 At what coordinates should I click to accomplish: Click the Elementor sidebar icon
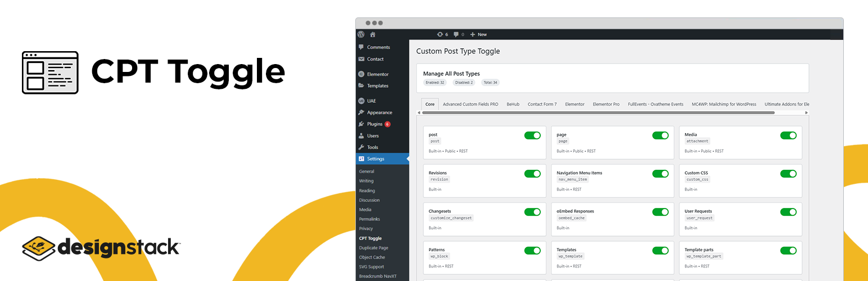(x=361, y=74)
